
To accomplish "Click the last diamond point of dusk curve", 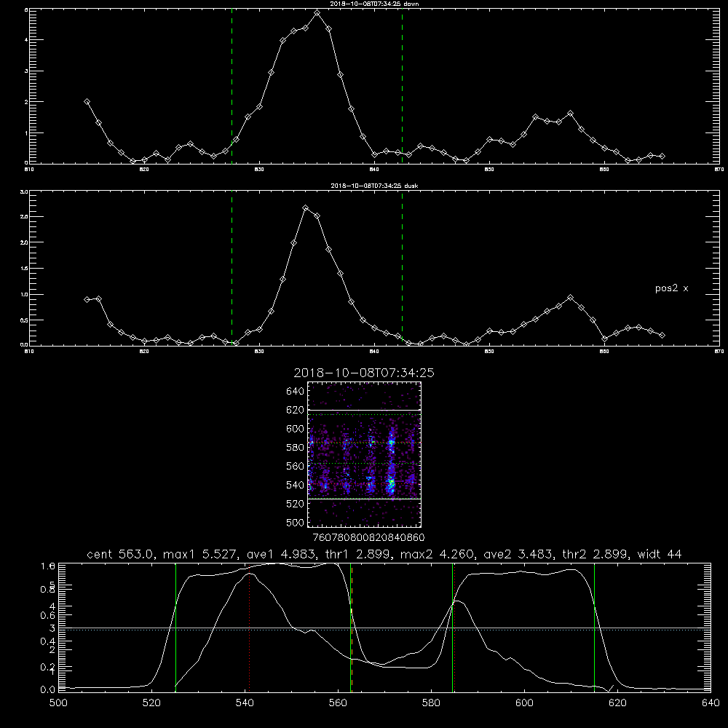I will coord(662,335).
